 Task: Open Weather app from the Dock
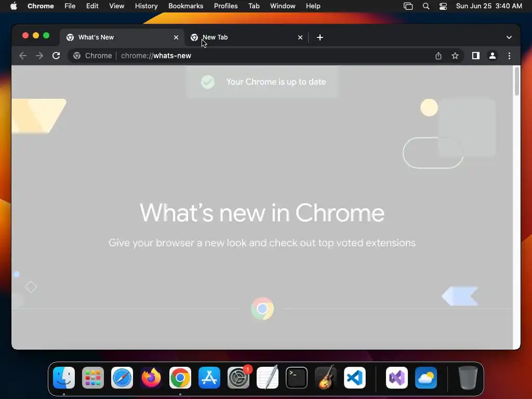pyautogui.click(x=426, y=378)
